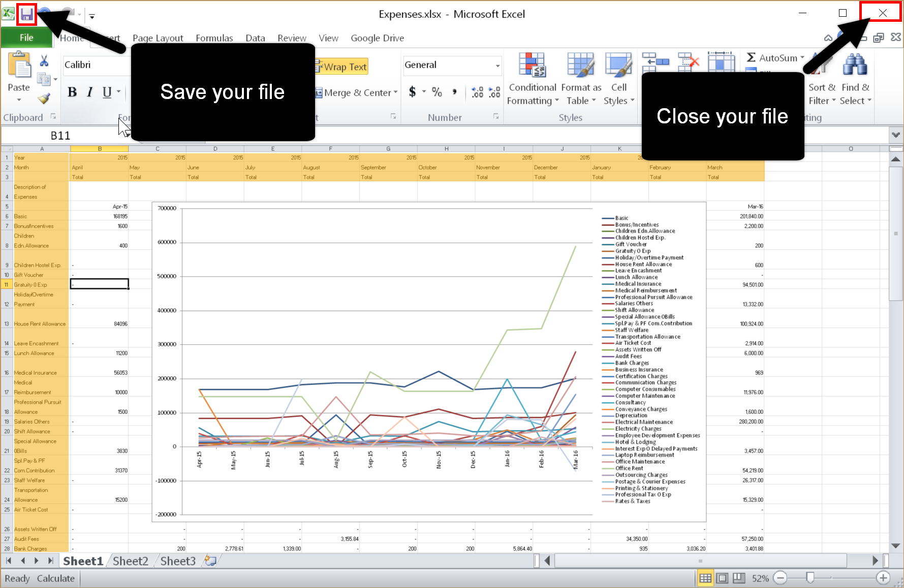
Task: Cut the selection with the scissors icon
Action: pyautogui.click(x=44, y=61)
